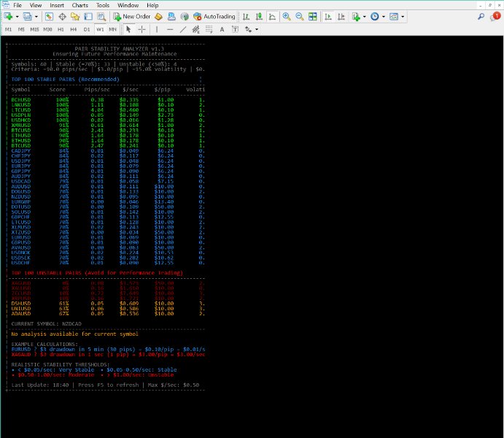Switch to MN timeframe
504x438 pixels.
[112, 29]
